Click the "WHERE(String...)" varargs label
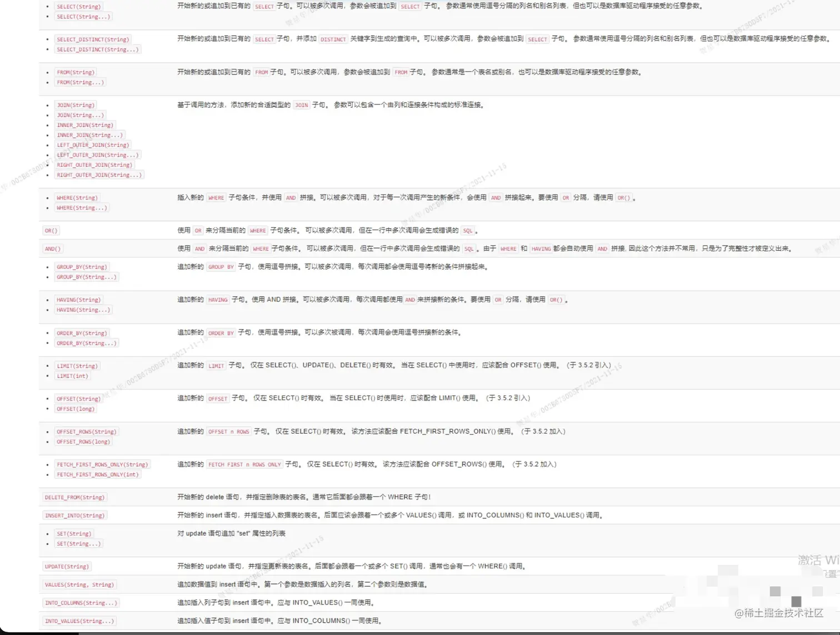The height and width of the screenshot is (635, 840). pyautogui.click(x=82, y=208)
